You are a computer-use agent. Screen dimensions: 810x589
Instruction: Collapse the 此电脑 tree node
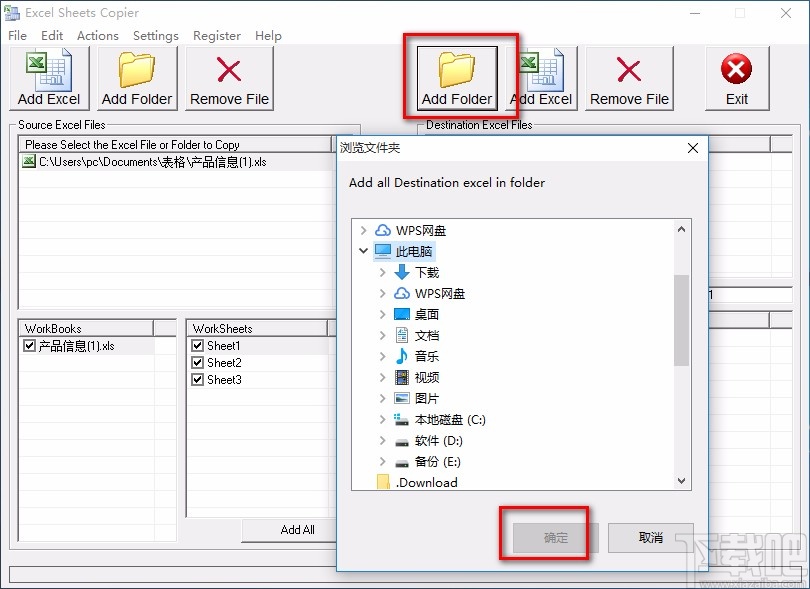[363, 250]
